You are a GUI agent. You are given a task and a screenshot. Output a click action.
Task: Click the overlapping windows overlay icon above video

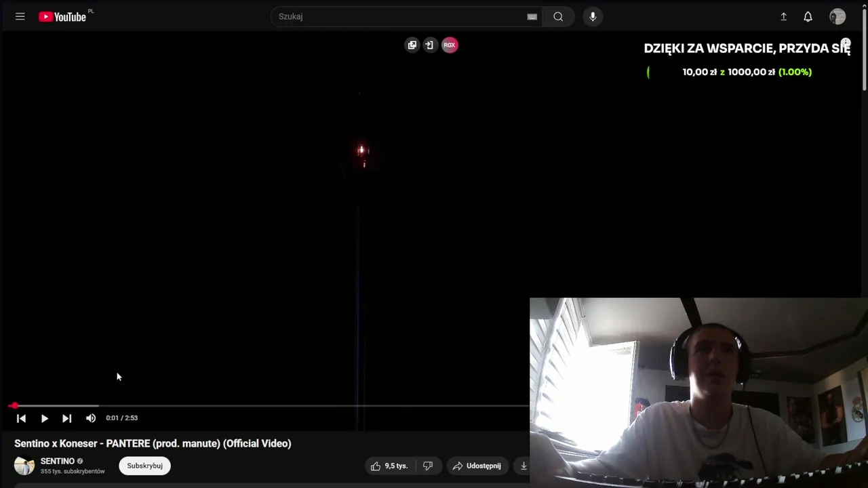412,45
